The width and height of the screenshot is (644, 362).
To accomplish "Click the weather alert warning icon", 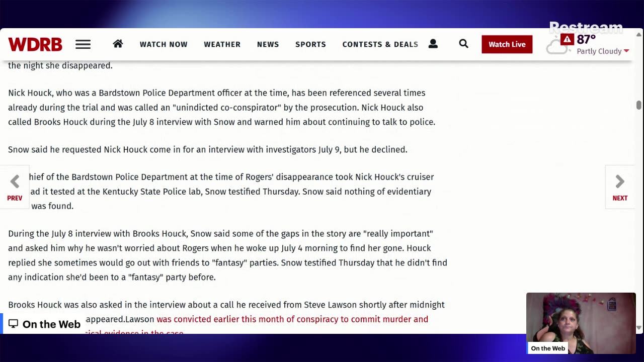I will (567, 39).
